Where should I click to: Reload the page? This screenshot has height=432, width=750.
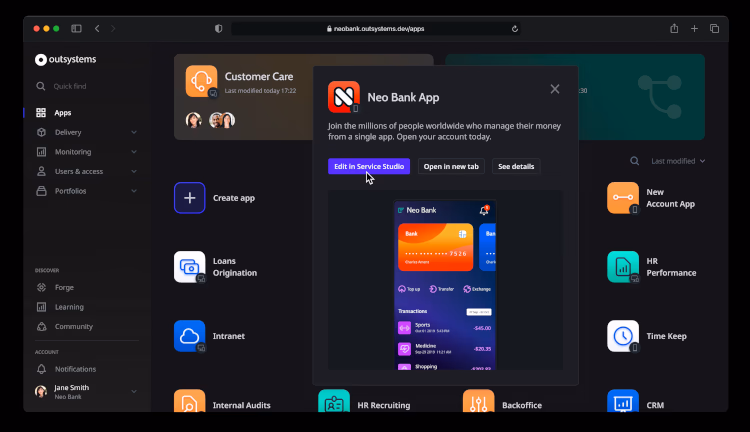[x=515, y=29]
